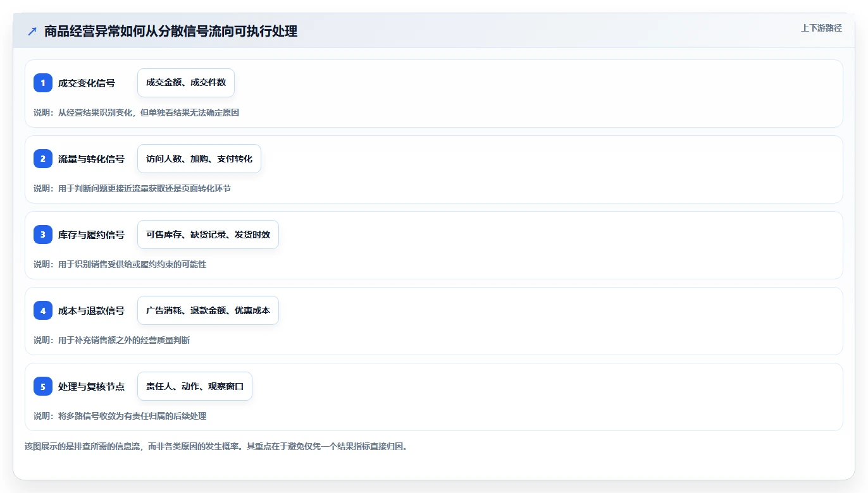
Task: Select the 可售库存、缺货记录、发货时效 chip
Action: click(208, 234)
